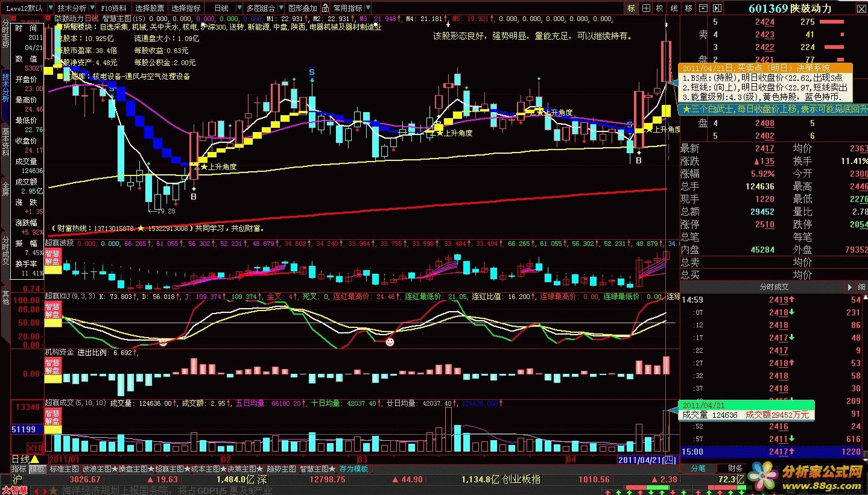Open 智慧解盘 badge in 机构资金 panel
The height and width of the screenshot is (495, 868).
tap(53, 370)
